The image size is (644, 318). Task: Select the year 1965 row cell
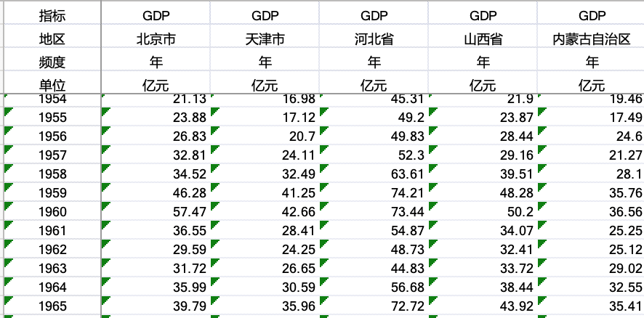coord(52,306)
